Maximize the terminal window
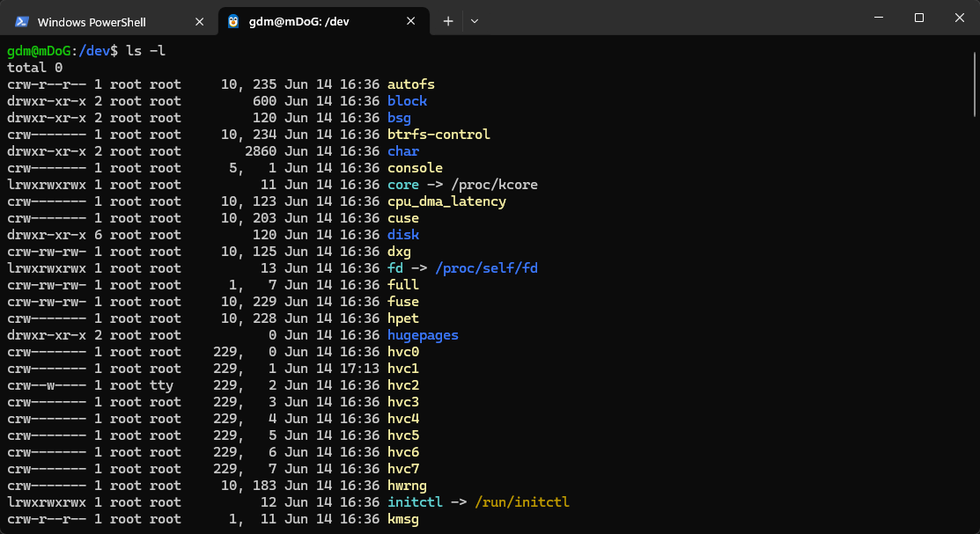980x534 pixels. pos(918,18)
